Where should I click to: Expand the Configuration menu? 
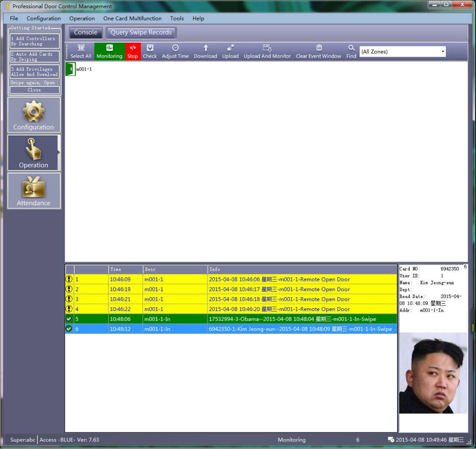43,18
